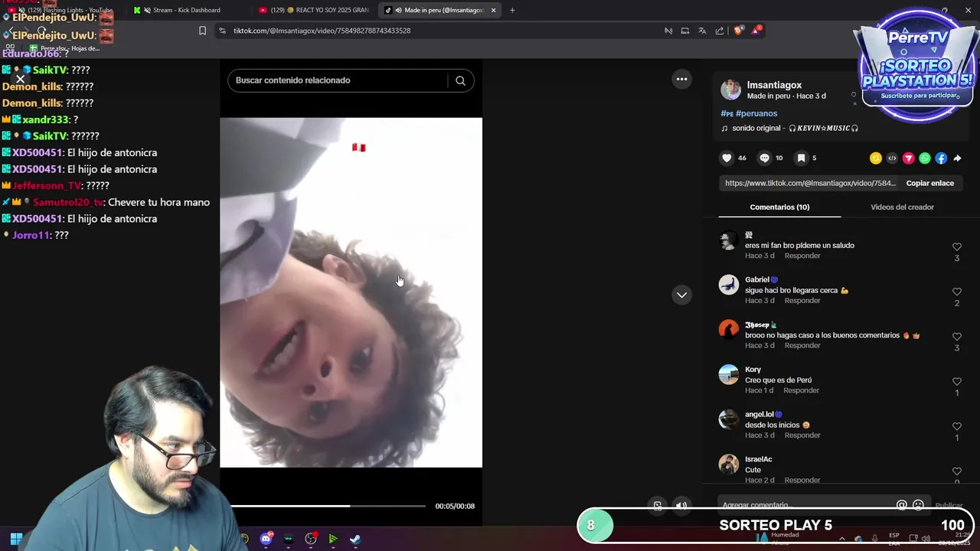Click Copiar enlace button
This screenshot has width=980, height=551.
pos(929,183)
